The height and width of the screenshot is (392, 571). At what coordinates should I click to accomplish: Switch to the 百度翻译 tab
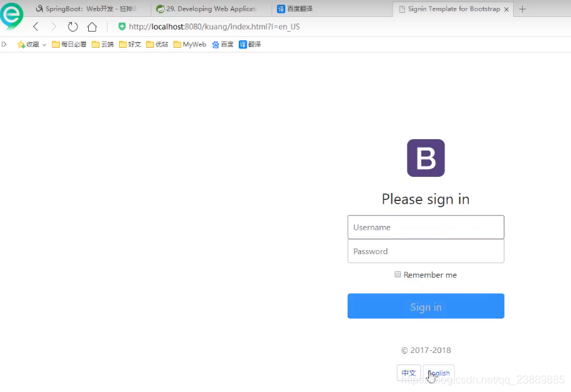click(295, 9)
